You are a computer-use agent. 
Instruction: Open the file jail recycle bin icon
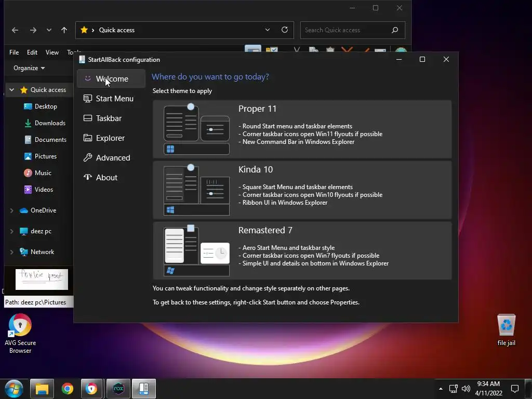tap(506, 330)
